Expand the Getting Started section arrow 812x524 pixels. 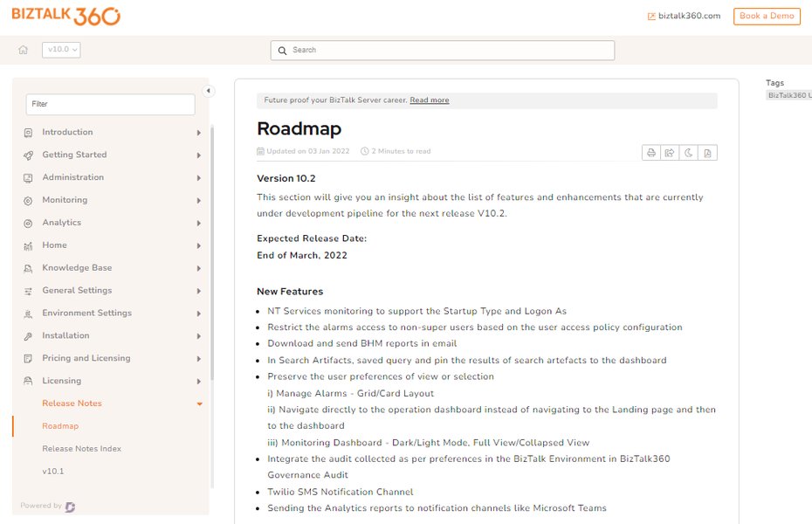(x=199, y=155)
